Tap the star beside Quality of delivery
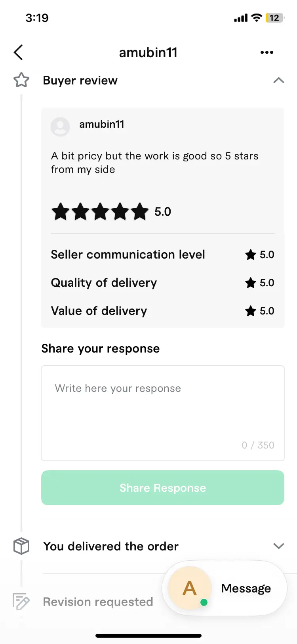This screenshot has width=297, height=644. 251,283
